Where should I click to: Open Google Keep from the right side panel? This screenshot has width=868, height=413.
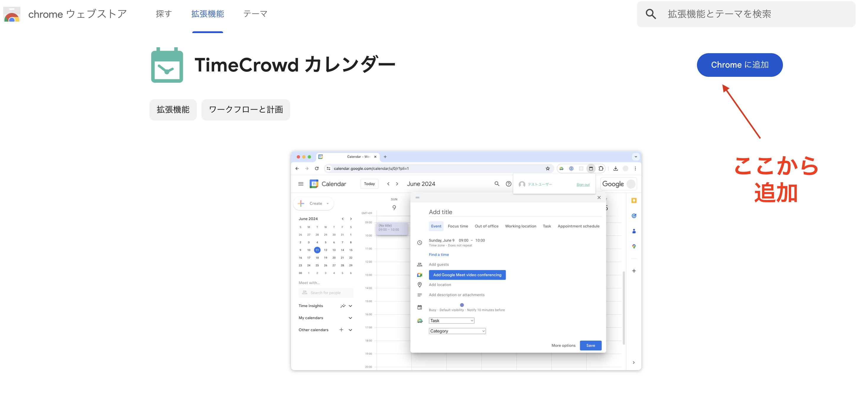tap(634, 200)
